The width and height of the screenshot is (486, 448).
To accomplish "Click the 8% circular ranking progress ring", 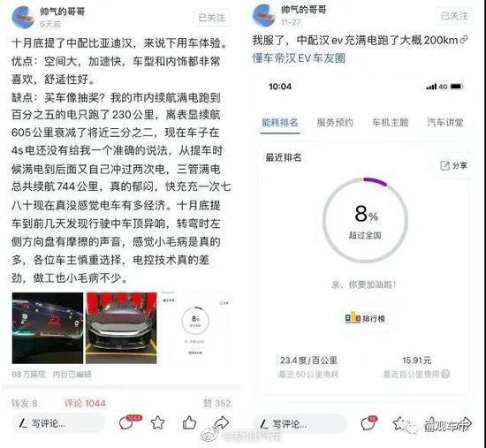I will click(365, 220).
